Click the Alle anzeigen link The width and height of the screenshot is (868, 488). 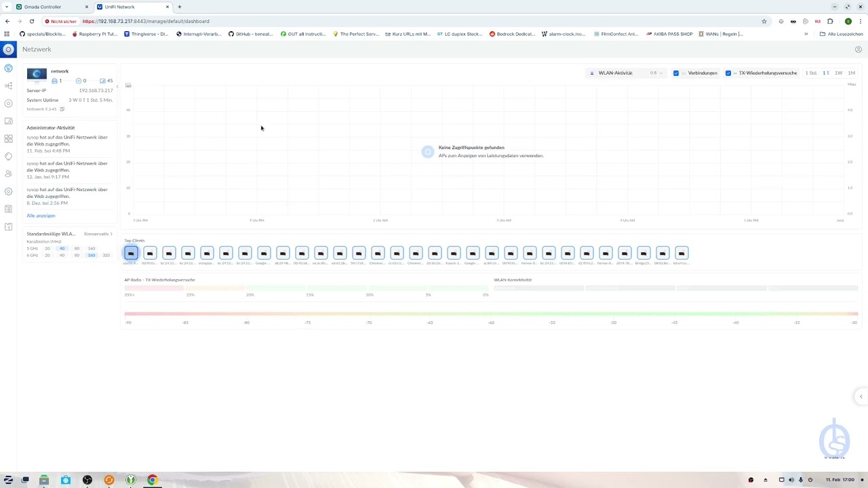pyautogui.click(x=41, y=216)
